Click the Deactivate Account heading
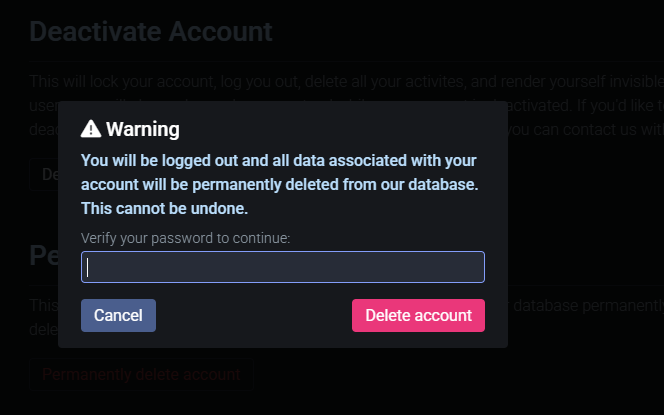The image size is (664, 415). pos(150,31)
